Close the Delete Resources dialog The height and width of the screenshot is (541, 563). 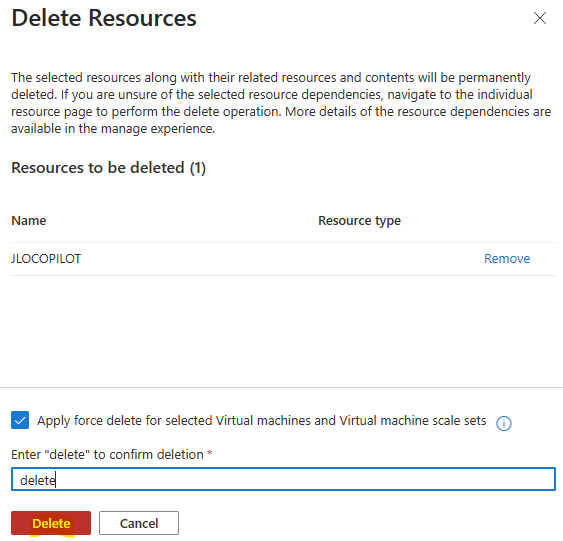click(x=540, y=18)
